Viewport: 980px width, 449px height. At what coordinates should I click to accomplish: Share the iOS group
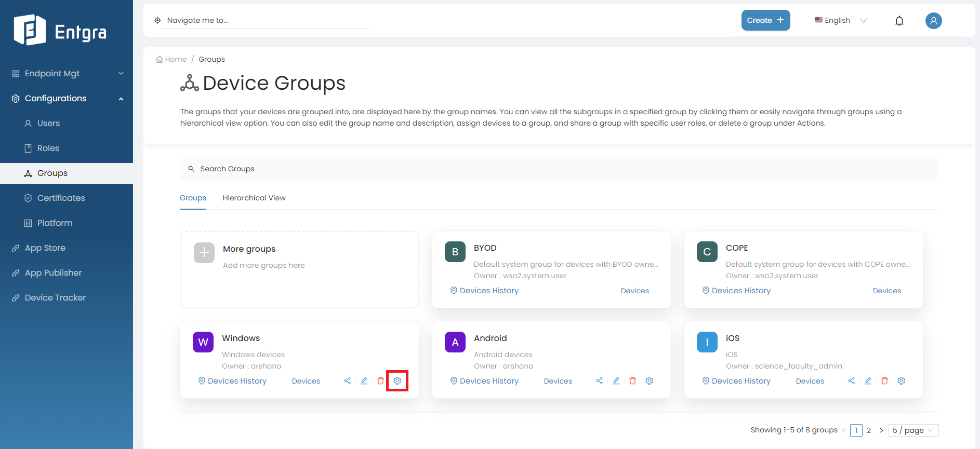[x=852, y=381]
